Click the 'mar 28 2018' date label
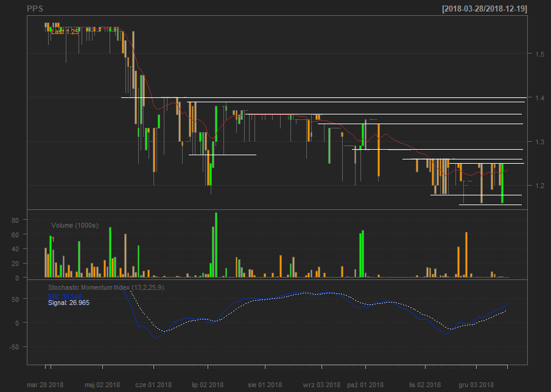Image resolution: width=551 pixels, height=392 pixels. pos(45,385)
